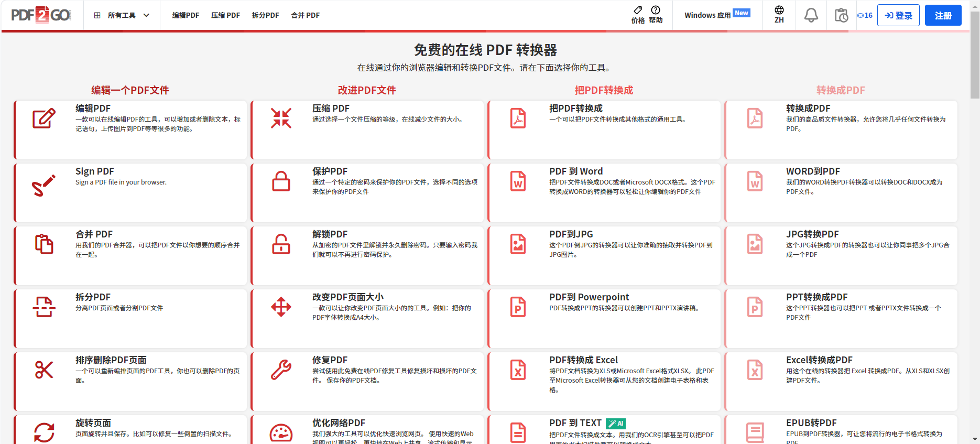Screen dimensions: 980x444
Task: Open 合并 PDF in top navigation
Action: pyautogui.click(x=305, y=15)
